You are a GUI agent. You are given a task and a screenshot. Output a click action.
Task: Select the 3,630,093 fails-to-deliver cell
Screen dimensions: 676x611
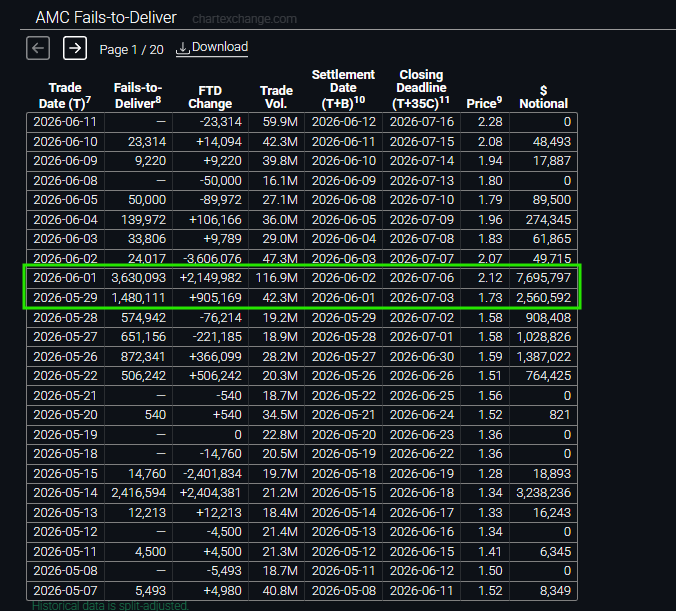point(138,278)
